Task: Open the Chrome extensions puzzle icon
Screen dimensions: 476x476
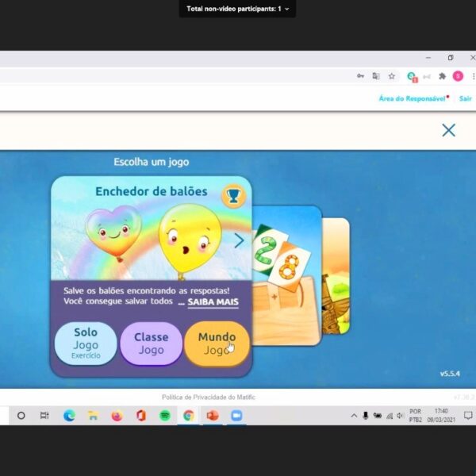Action: [443, 76]
